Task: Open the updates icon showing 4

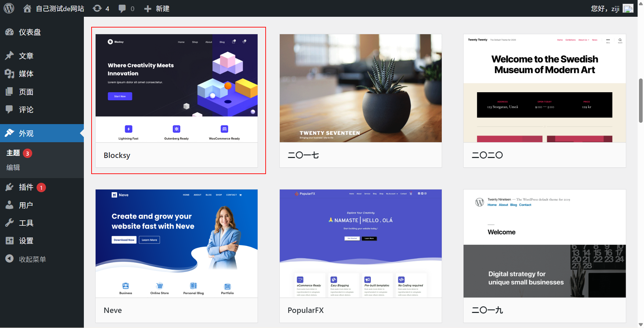Action: tap(97, 8)
